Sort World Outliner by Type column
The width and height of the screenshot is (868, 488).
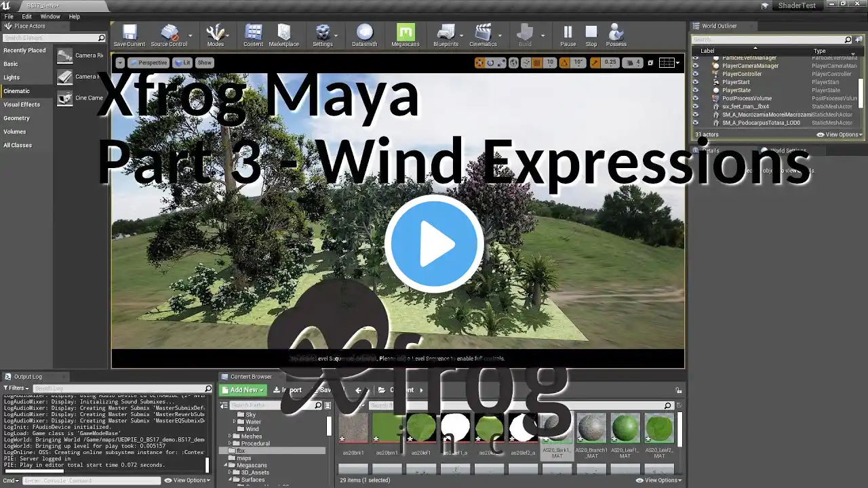pyautogui.click(x=820, y=51)
